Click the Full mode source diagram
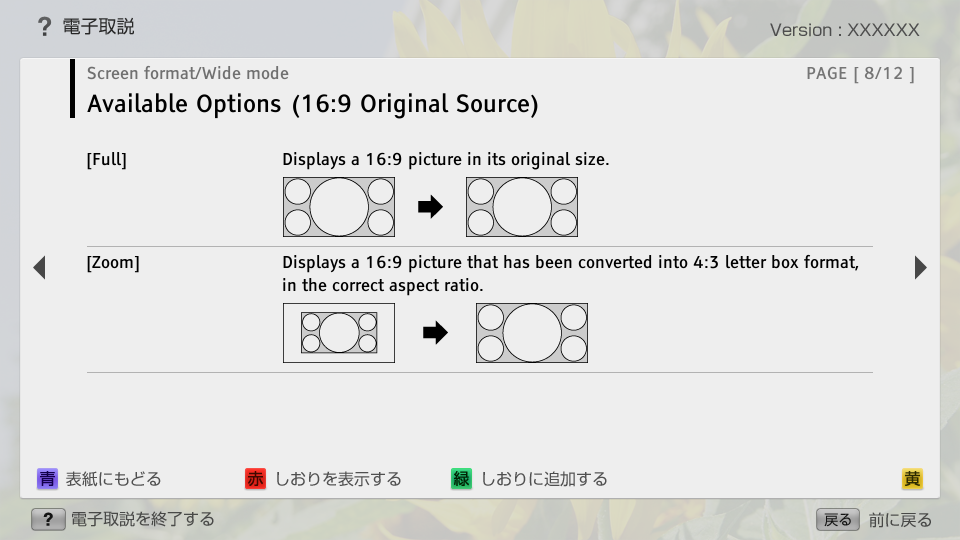The image size is (960, 540). [339, 207]
